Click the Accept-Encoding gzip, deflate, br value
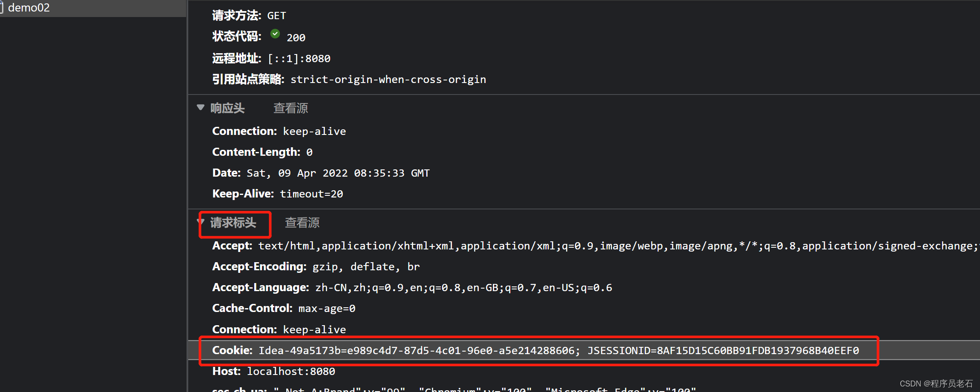Screen dimensions: 980x392 (x=366, y=267)
